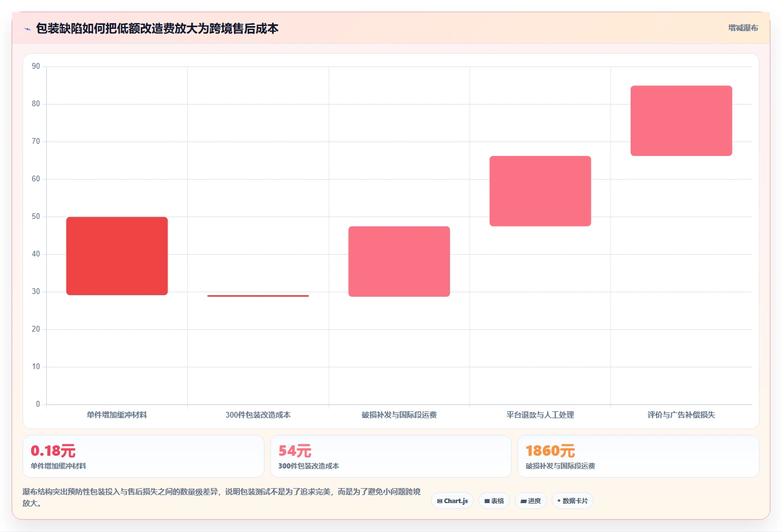Click the summary paragraph starting 瀑布结构突出

click(222, 497)
